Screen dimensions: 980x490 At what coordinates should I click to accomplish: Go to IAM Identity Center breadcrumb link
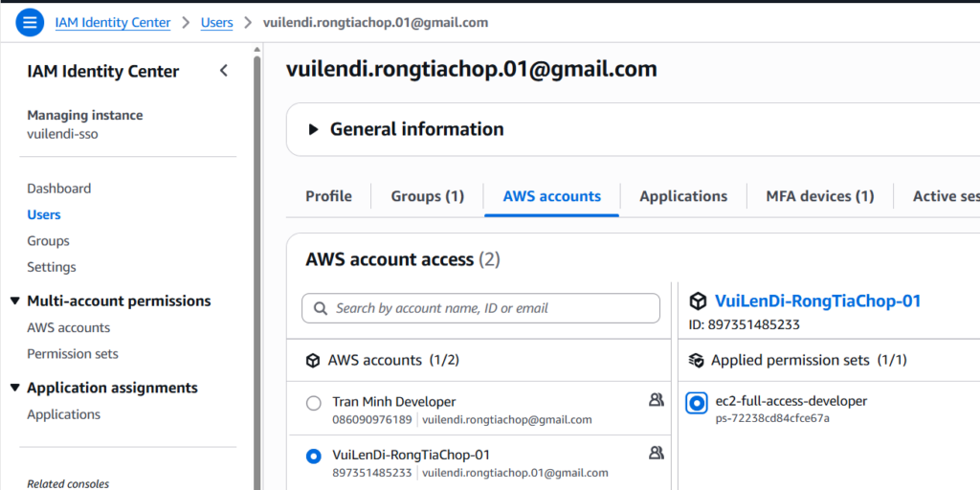pyautogui.click(x=113, y=23)
